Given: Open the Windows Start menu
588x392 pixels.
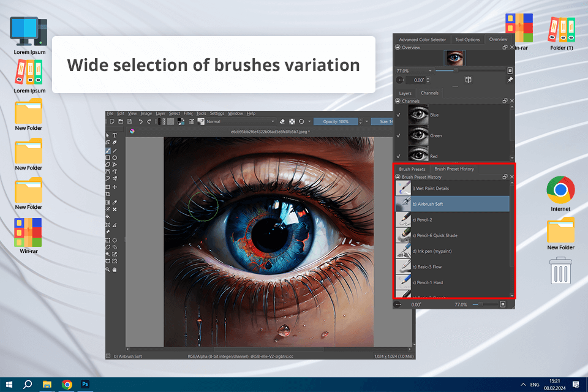Looking at the screenshot, I should (x=9, y=385).
